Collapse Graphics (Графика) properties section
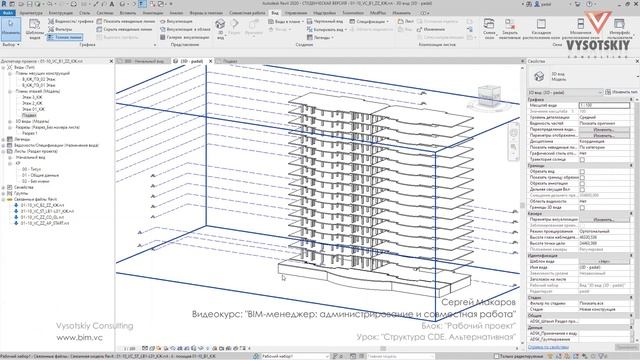The width and height of the screenshot is (640, 360). click(x=631, y=99)
